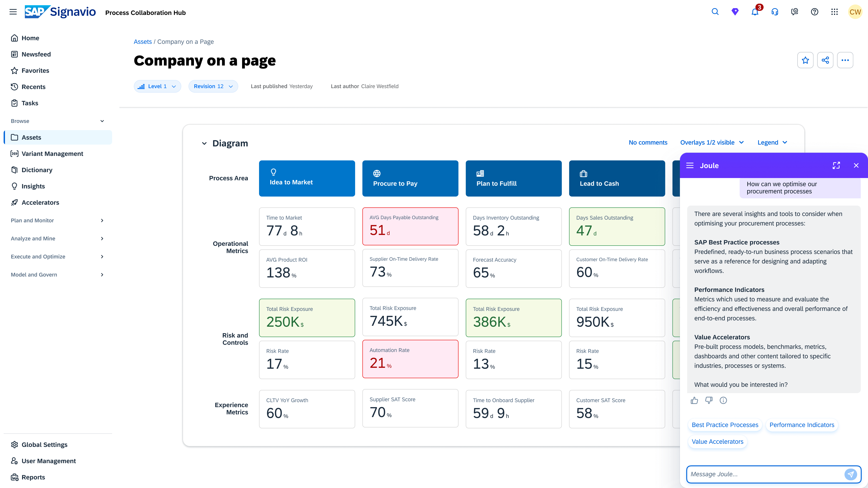868x488 pixels.
Task: Click the Assets breadcrumb link
Action: coord(143,42)
